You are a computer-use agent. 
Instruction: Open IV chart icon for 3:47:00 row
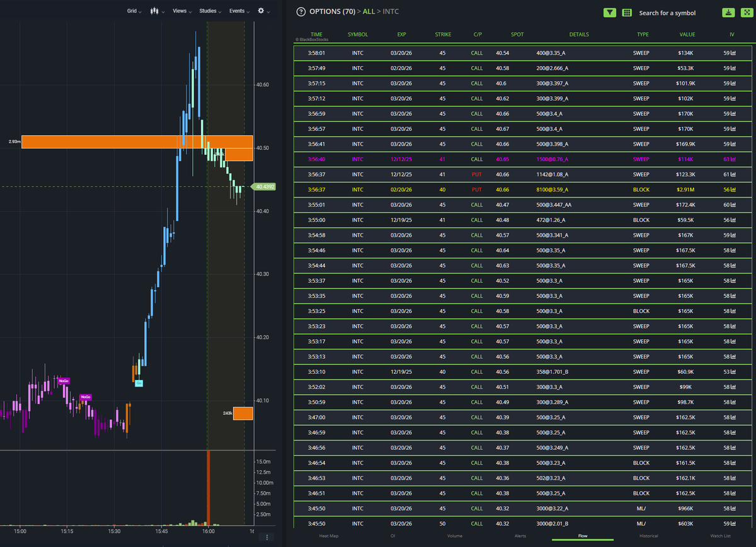point(733,417)
